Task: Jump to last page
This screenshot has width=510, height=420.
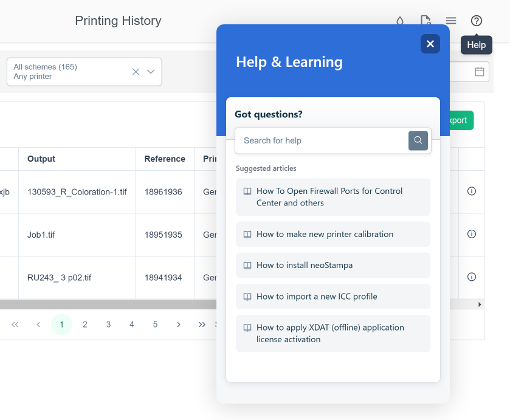Action: (202, 325)
